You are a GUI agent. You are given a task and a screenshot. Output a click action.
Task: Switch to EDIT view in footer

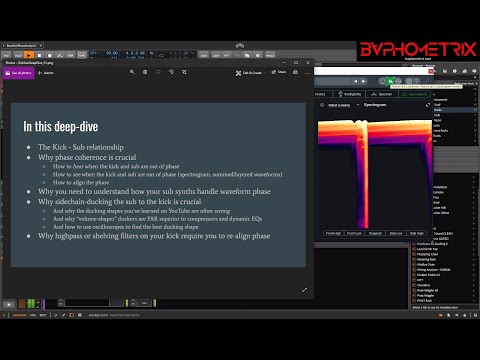tap(43, 315)
